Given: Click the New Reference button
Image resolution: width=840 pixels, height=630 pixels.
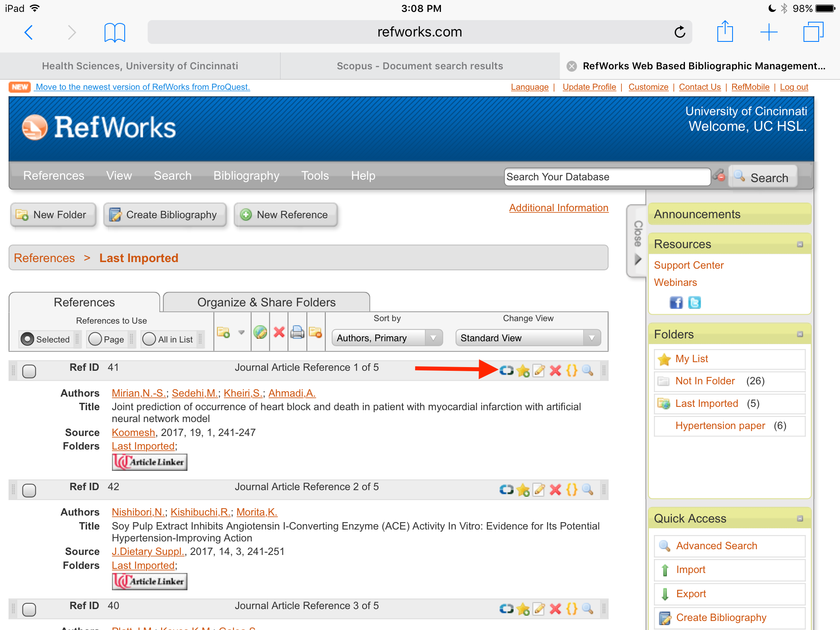Looking at the screenshot, I should [x=286, y=215].
